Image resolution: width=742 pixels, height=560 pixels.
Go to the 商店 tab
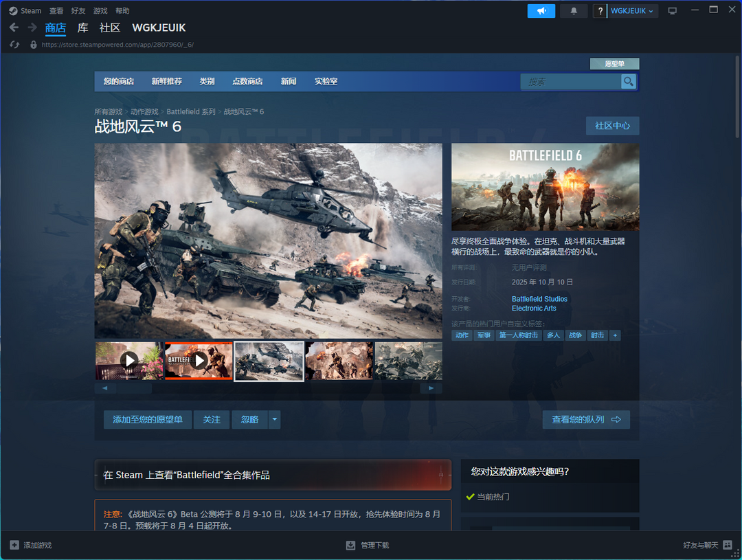tap(56, 28)
